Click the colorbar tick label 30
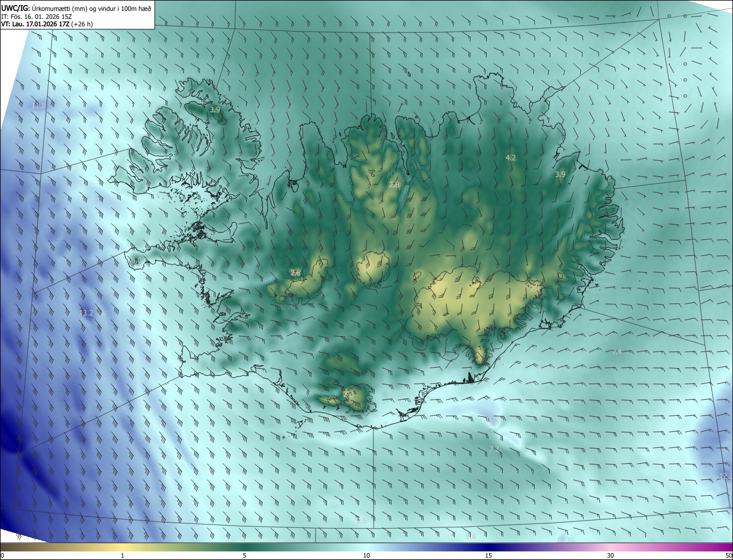The image size is (733, 560). tap(610, 555)
